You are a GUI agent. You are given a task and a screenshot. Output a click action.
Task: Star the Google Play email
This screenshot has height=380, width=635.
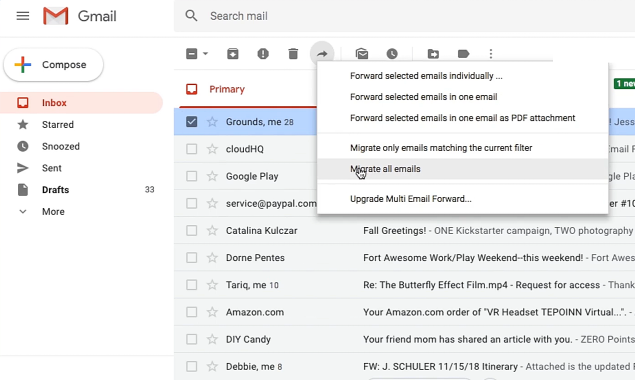(212, 176)
